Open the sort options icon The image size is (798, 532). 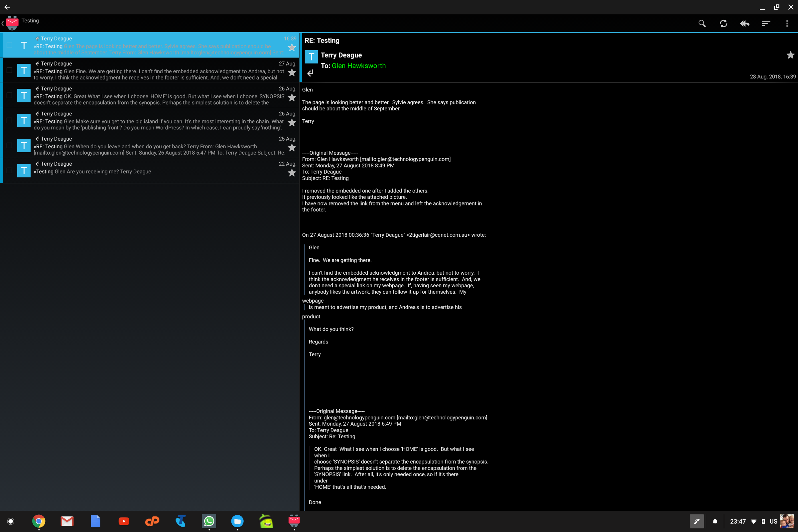(766, 23)
